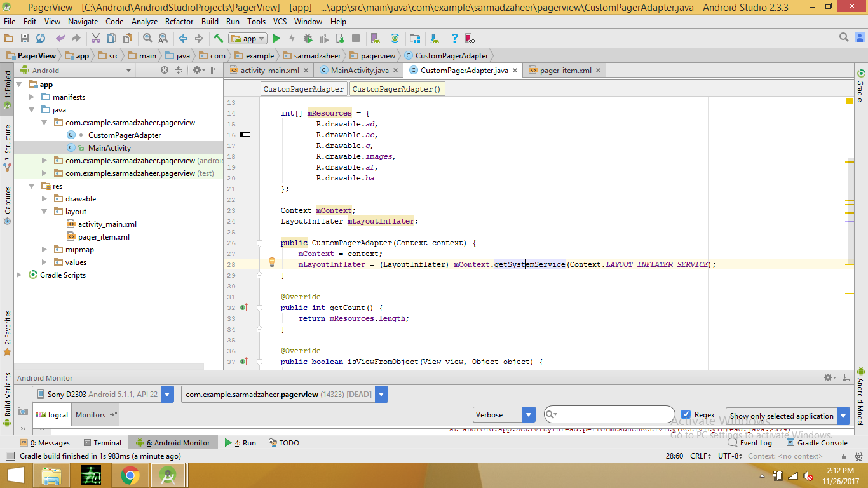Viewport: 868px width, 488px height.
Task: Open the Terminal tool window
Action: coord(102,443)
